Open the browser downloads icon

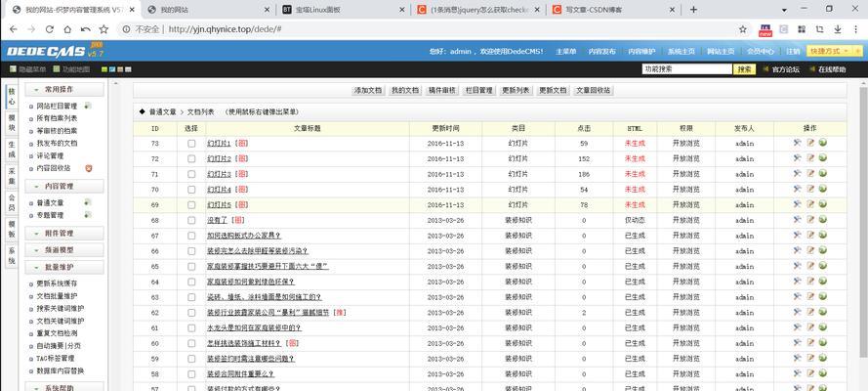point(838,29)
